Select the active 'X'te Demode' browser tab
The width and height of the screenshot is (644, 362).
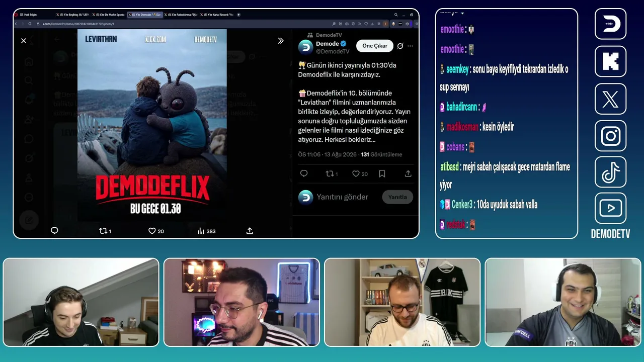click(145, 15)
